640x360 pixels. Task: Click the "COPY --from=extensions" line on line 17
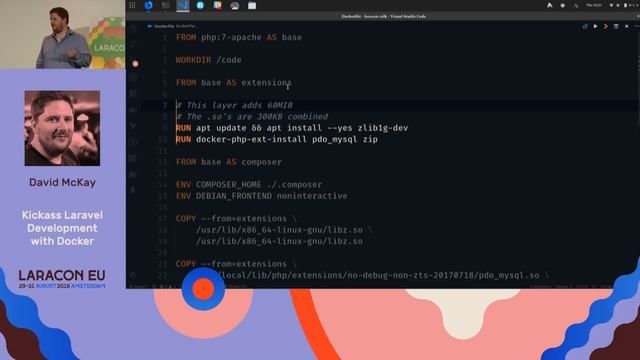click(236, 219)
